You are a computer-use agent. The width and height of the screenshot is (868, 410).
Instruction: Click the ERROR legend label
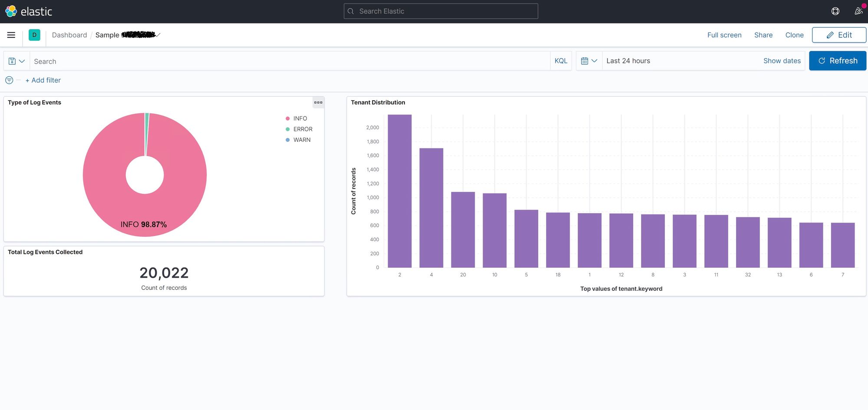302,129
